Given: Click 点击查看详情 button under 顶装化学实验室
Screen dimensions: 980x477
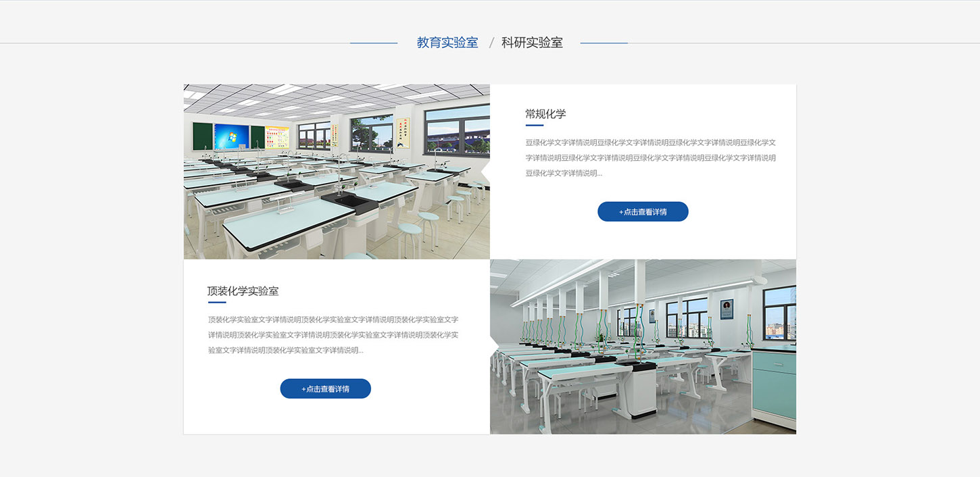Looking at the screenshot, I should 325,388.
